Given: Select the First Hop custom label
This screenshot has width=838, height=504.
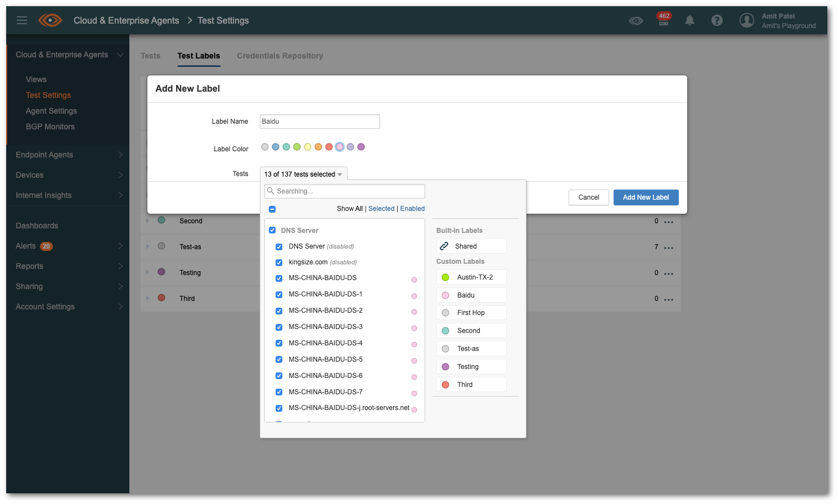Looking at the screenshot, I should pyautogui.click(x=471, y=313).
